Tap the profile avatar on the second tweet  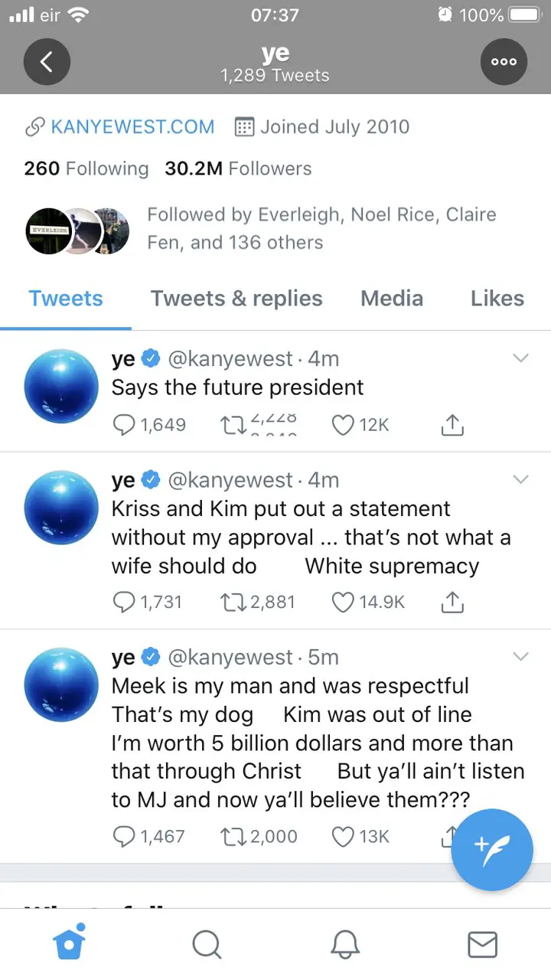61,508
